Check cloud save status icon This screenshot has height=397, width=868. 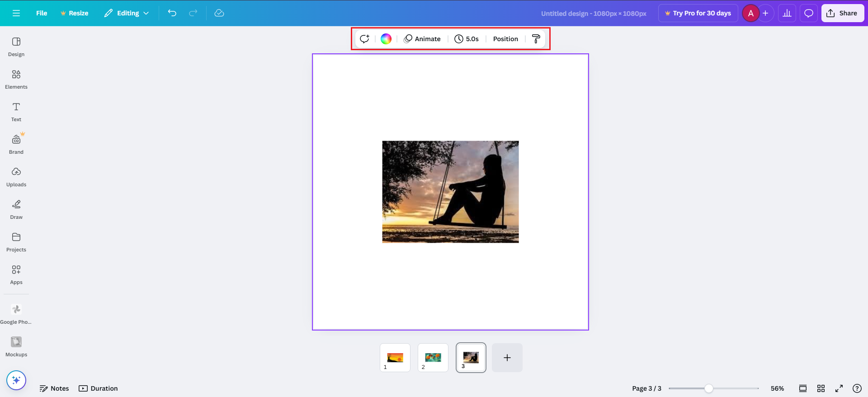(219, 13)
